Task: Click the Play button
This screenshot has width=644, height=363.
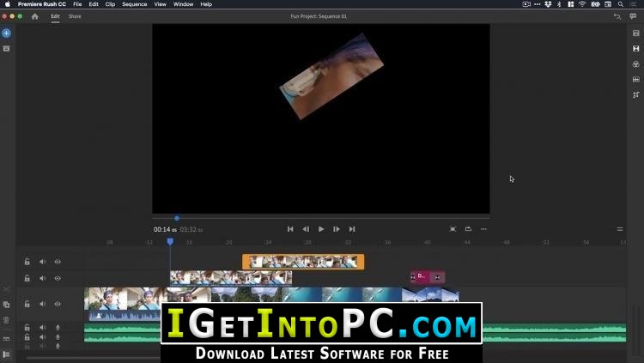Action: (x=321, y=229)
